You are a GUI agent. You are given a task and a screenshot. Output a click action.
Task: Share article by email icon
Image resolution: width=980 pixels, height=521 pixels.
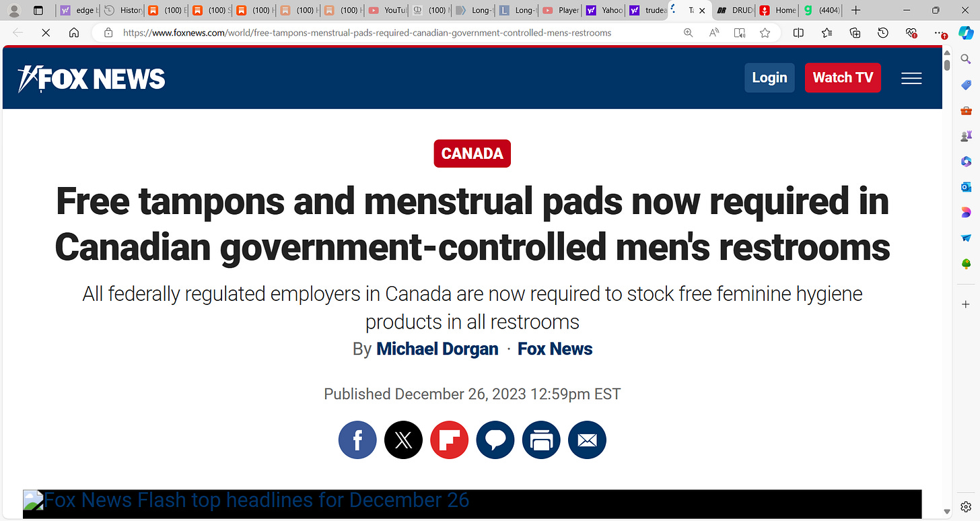[587, 440]
